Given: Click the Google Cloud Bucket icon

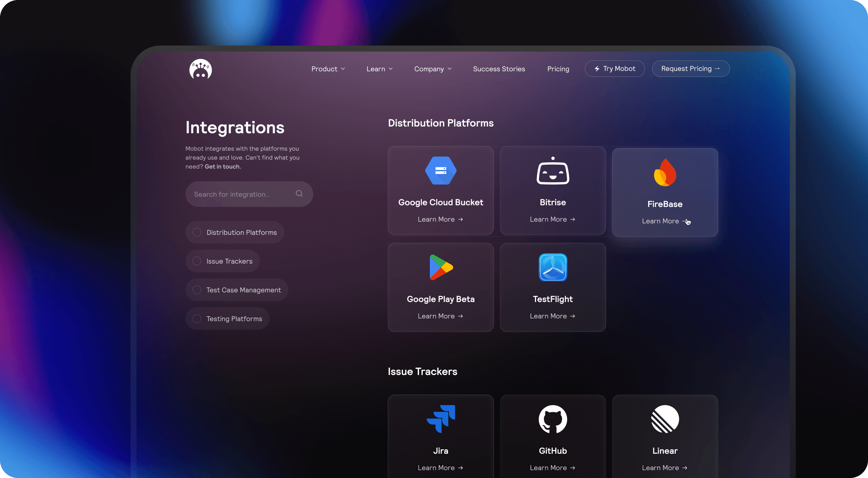Looking at the screenshot, I should tap(441, 171).
